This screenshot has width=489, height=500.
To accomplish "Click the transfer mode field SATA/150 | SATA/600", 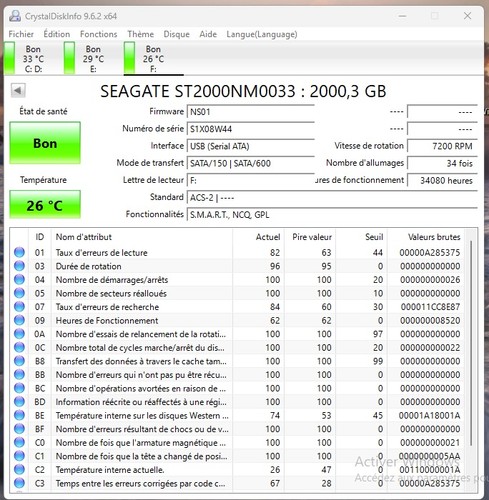I will tap(251, 163).
